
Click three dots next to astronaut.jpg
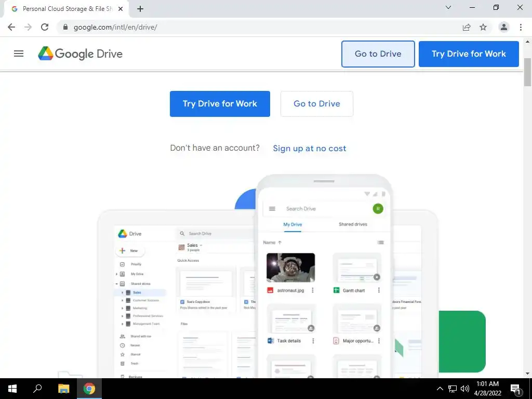point(312,290)
